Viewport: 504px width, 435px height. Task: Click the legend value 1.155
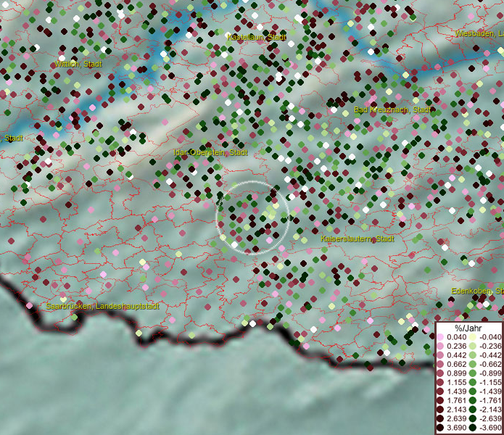coord(456,382)
